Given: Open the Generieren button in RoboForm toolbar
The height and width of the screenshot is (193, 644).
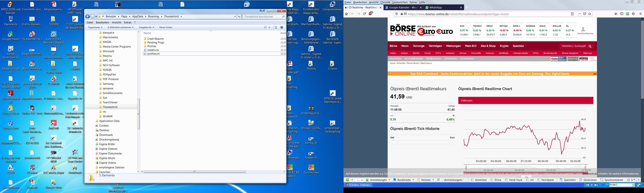Looking at the screenshot, I should [x=588, y=180].
